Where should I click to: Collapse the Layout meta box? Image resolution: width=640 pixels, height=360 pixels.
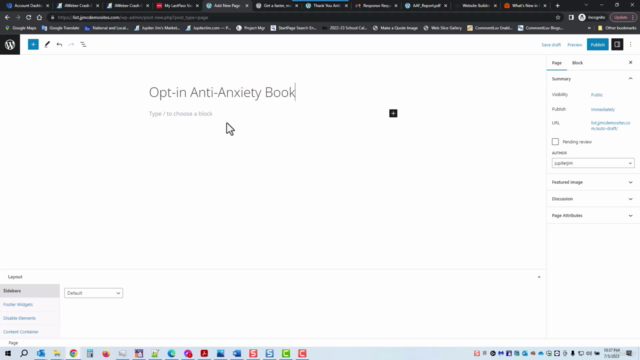[539, 277]
